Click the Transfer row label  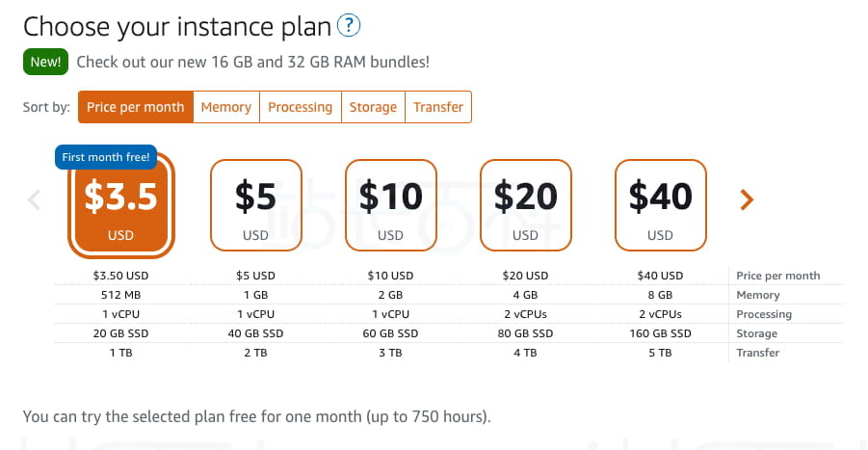(757, 353)
